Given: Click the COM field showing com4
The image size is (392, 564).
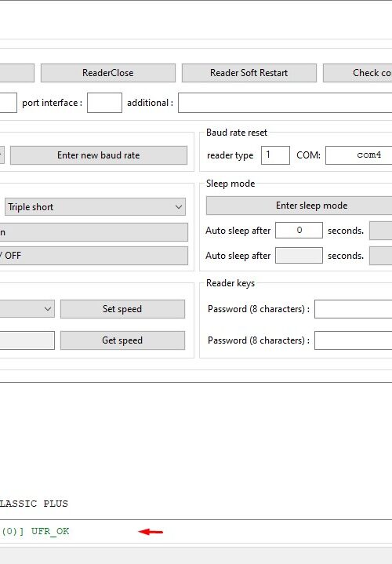Looking at the screenshot, I should pyautogui.click(x=359, y=155).
